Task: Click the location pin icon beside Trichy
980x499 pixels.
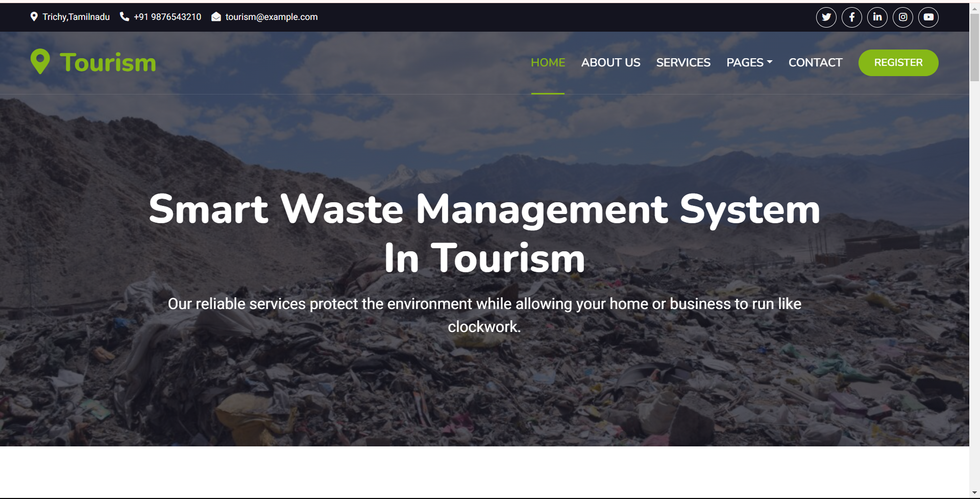Action: point(34,17)
